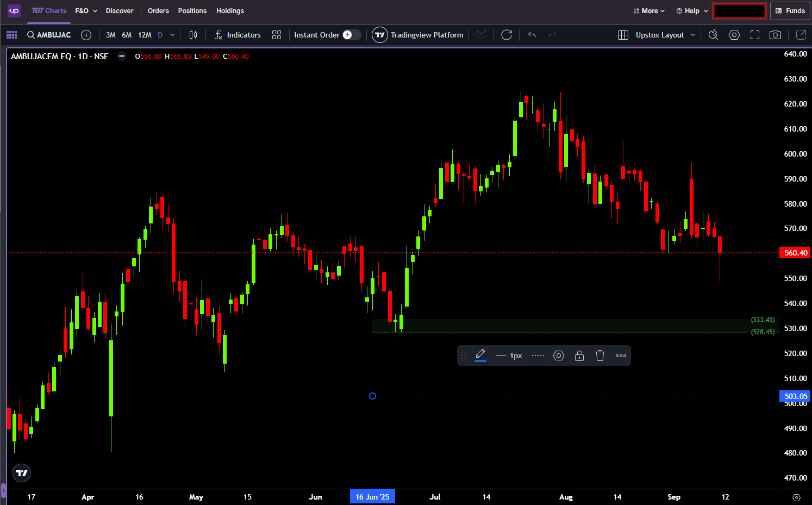The height and width of the screenshot is (505, 812).
Task: Grab the drawing toolbar drag handle
Action: [x=464, y=356]
